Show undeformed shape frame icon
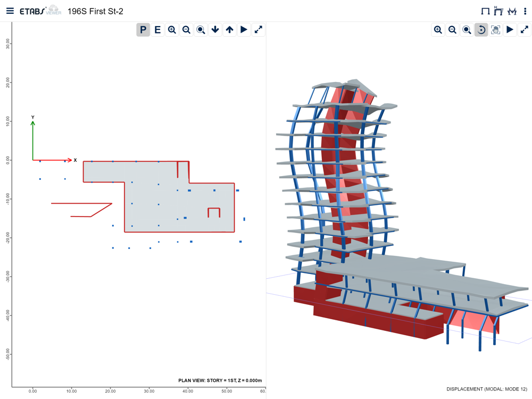Image resolution: width=532 pixels, height=399 pixels. click(x=485, y=11)
